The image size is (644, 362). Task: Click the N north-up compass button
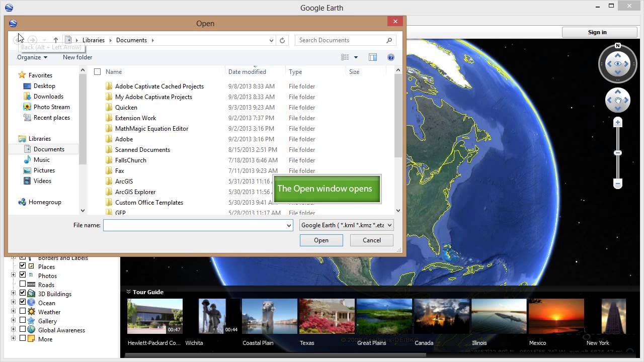click(618, 46)
